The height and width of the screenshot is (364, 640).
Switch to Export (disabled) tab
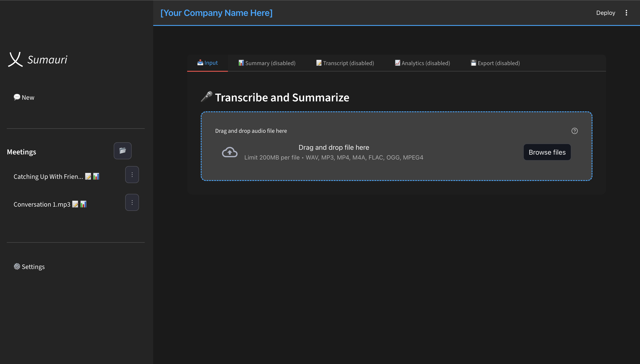click(495, 63)
